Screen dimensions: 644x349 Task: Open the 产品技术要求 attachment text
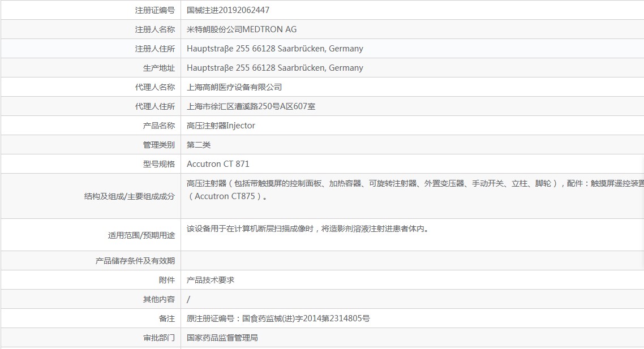pos(211,281)
